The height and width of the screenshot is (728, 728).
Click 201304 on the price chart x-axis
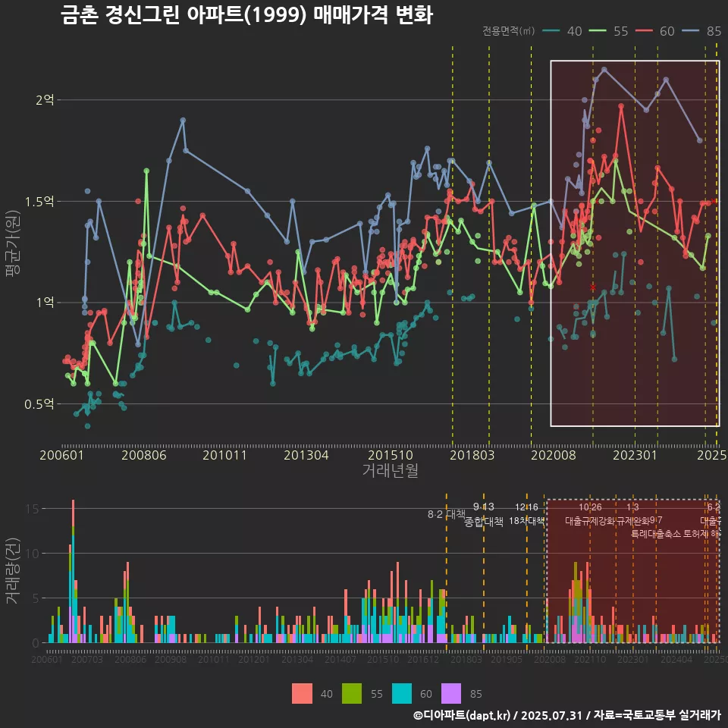pyautogui.click(x=306, y=455)
